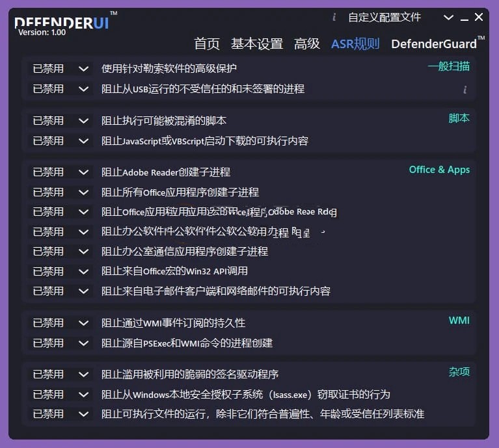Click Version: 1.00 text
This screenshot has width=499, height=448.
click(42, 33)
